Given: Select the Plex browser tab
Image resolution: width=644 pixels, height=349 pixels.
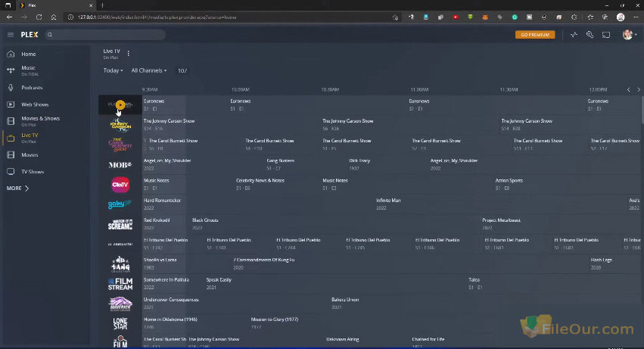Looking at the screenshot, I should coord(55,5).
